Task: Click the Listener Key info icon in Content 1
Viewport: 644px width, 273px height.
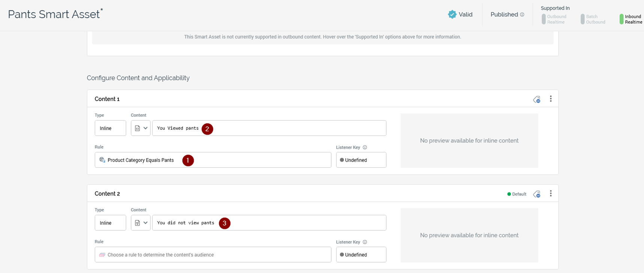Action: (x=365, y=148)
